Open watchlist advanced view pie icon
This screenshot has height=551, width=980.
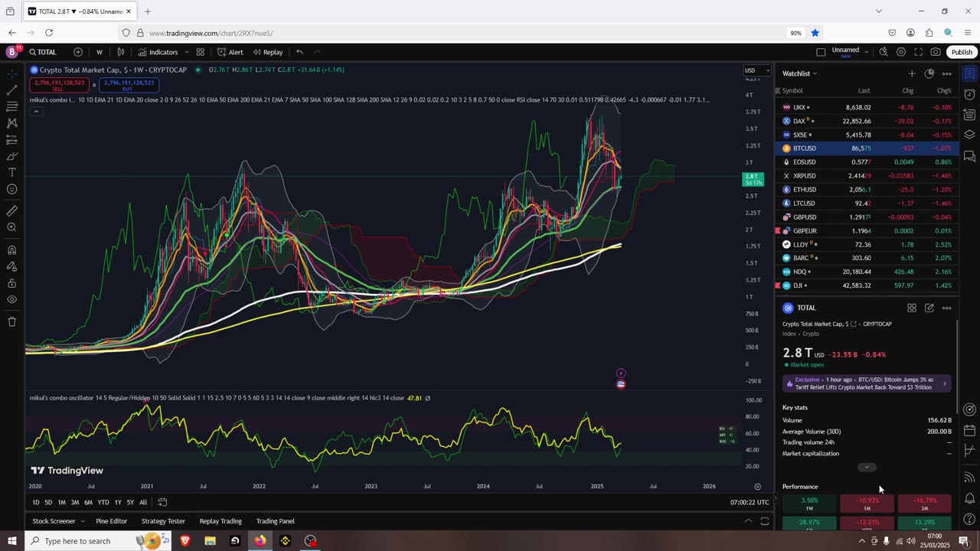(929, 73)
